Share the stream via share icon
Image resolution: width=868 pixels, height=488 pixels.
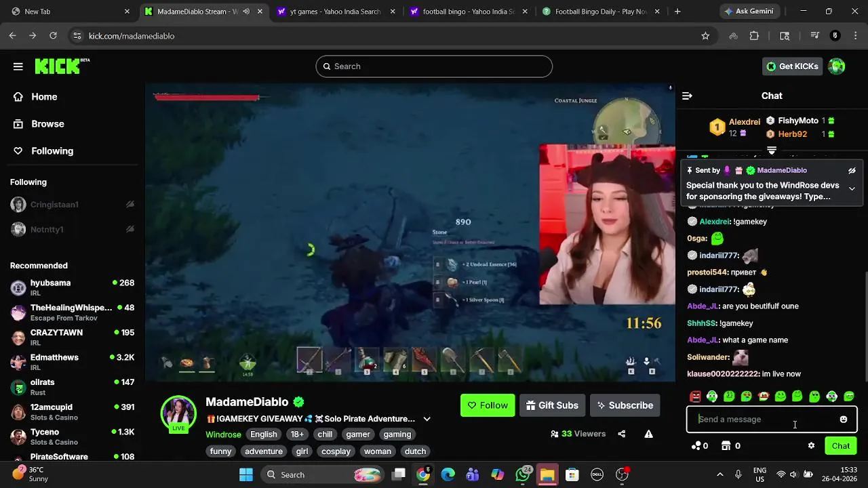pos(622,434)
